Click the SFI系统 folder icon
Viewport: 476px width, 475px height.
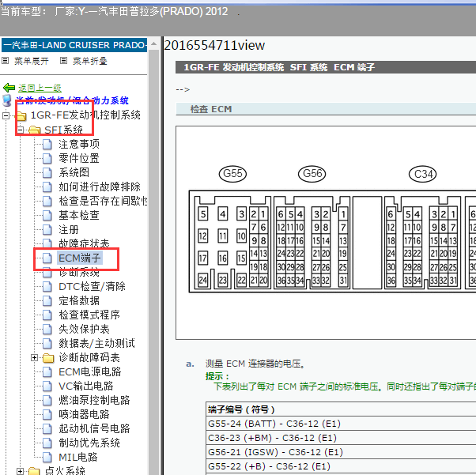(x=35, y=130)
